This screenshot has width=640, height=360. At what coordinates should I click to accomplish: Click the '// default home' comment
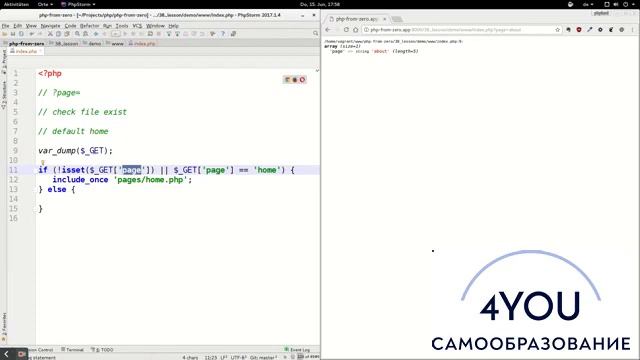tap(73, 131)
